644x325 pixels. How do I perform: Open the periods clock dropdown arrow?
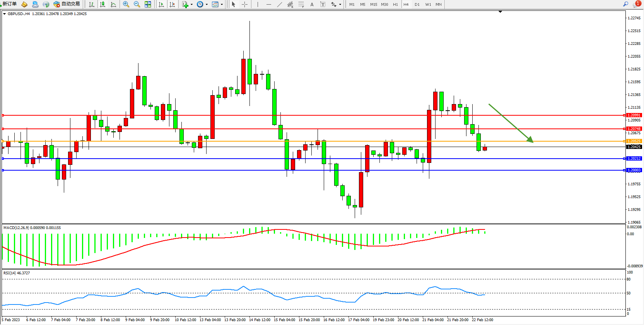coord(207,5)
